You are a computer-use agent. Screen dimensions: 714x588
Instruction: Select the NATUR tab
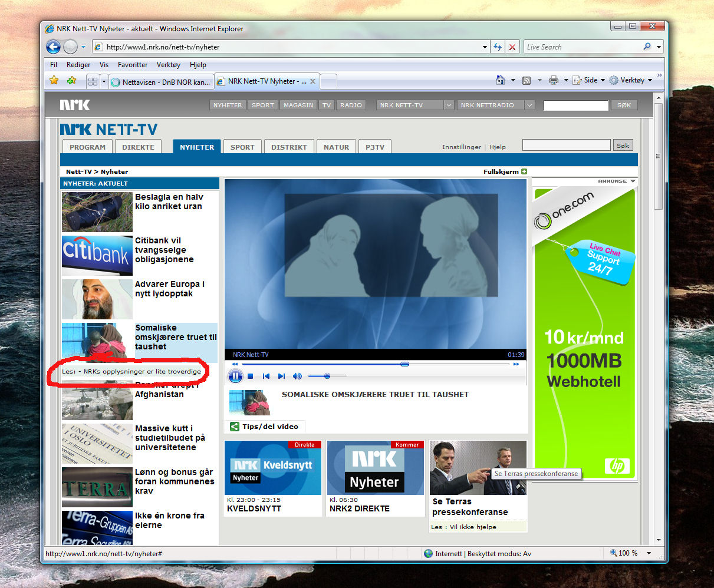tap(336, 147)
